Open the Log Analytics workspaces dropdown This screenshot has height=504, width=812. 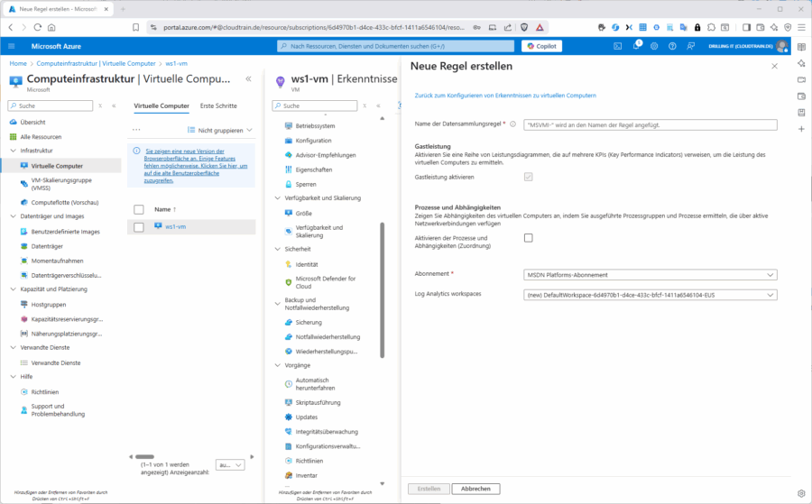pos(650,295)
